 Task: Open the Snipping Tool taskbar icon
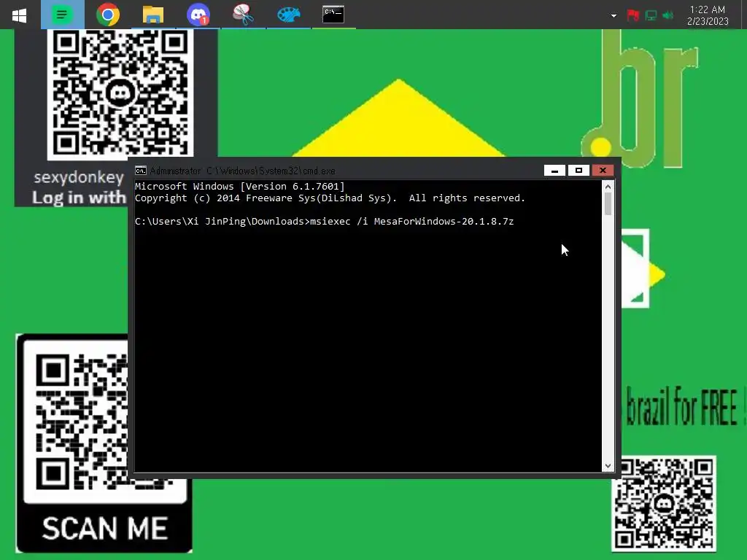coord(243,15)
